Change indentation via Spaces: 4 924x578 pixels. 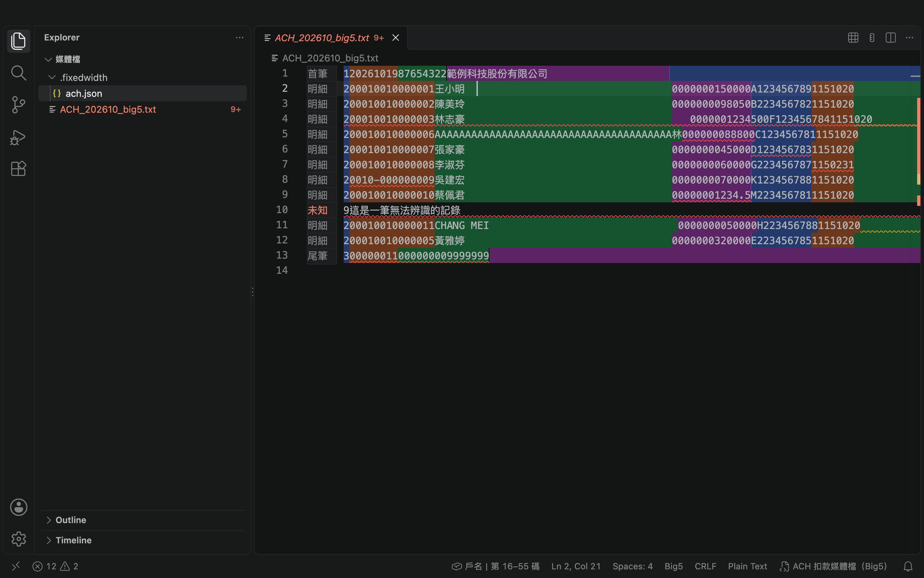coord(632,566)
